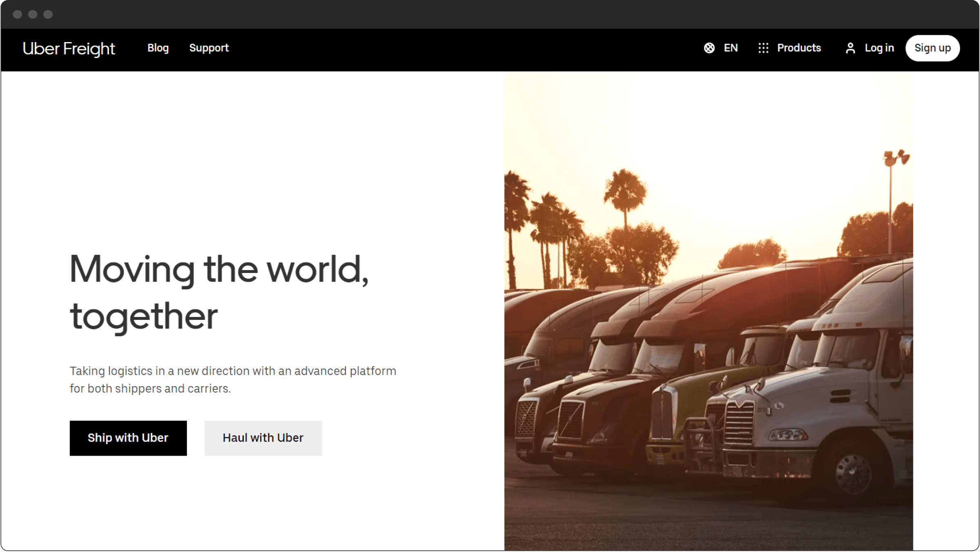Click the Sign up button
Viewport: 980px width, 552px height.
pos(932,48)
